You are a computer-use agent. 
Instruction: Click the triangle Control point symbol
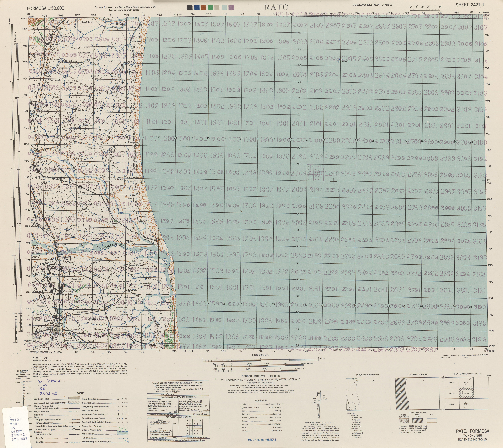pos(119,422)
